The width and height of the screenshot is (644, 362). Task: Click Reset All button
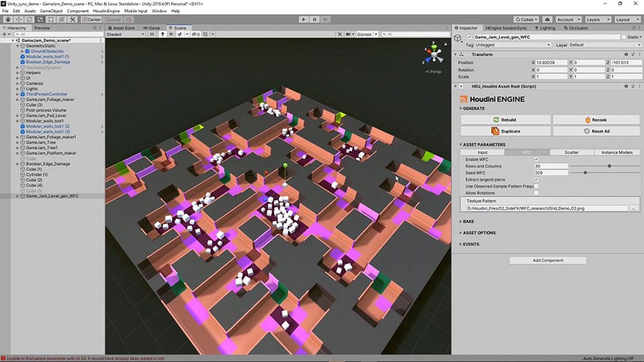(x=596, y=132)
